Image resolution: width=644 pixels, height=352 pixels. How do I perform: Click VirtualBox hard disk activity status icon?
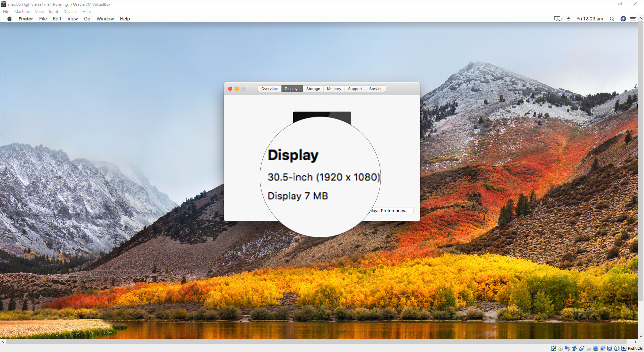554,348
